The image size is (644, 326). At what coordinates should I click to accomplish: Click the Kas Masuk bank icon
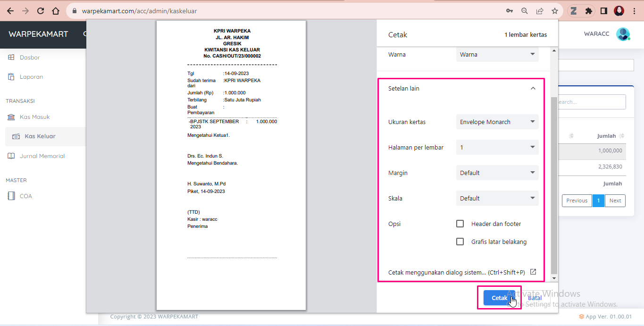[11, 117]
